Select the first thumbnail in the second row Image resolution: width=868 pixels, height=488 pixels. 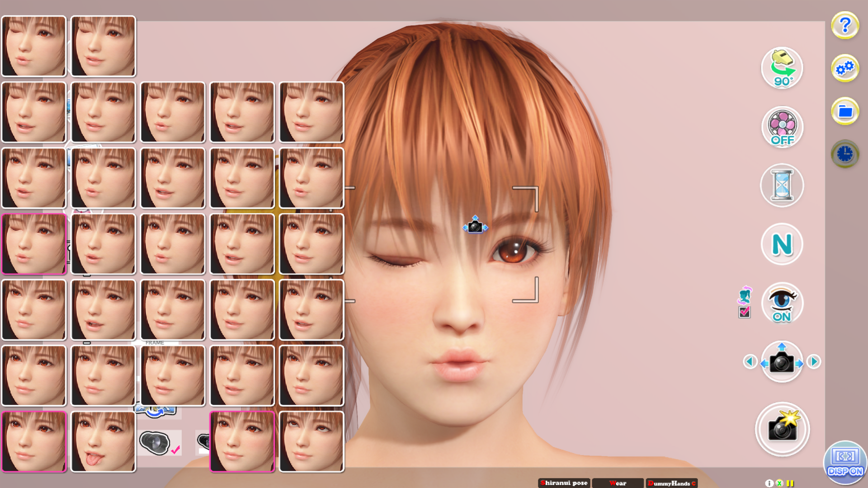(x=34, y=112)
